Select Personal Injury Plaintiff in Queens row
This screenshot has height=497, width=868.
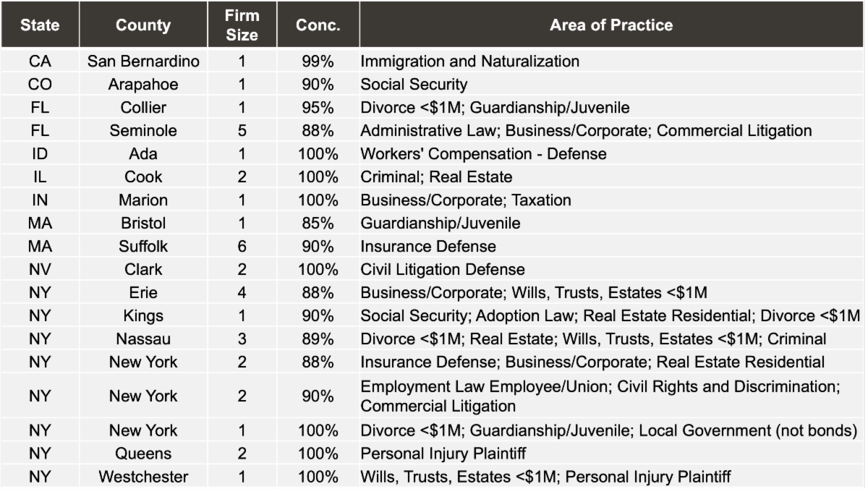point(443,454)
